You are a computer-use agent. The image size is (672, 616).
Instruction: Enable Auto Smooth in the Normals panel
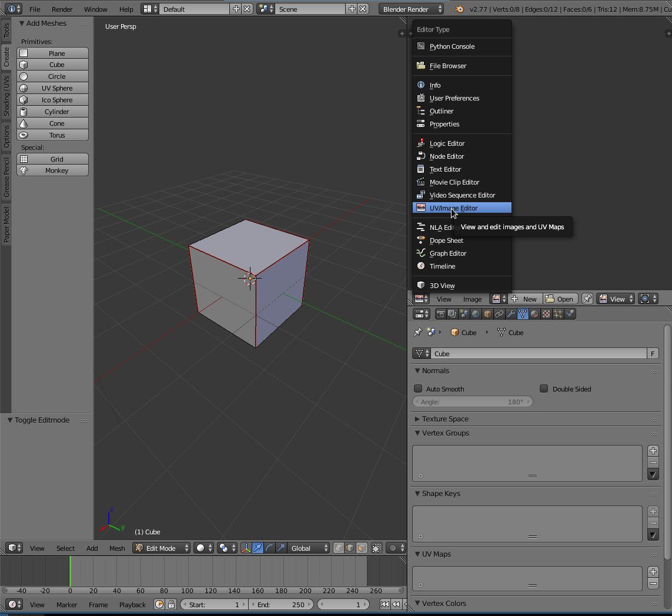pyautogui.click(x=418, y=389)
